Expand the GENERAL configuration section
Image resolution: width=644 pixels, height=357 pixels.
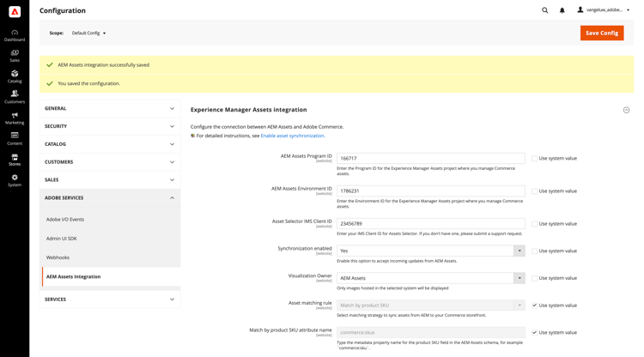click(110, 108)
